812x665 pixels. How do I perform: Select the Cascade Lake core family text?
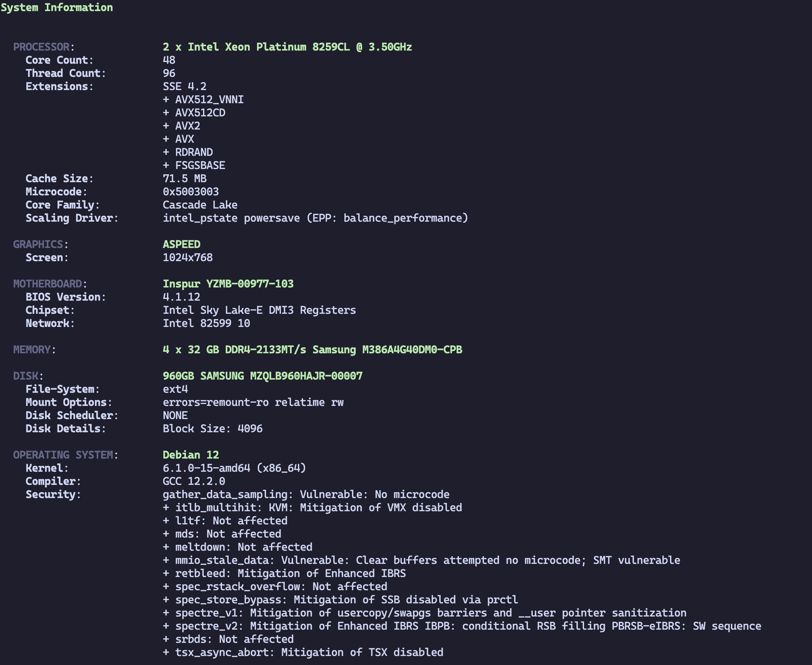[200, 205]
